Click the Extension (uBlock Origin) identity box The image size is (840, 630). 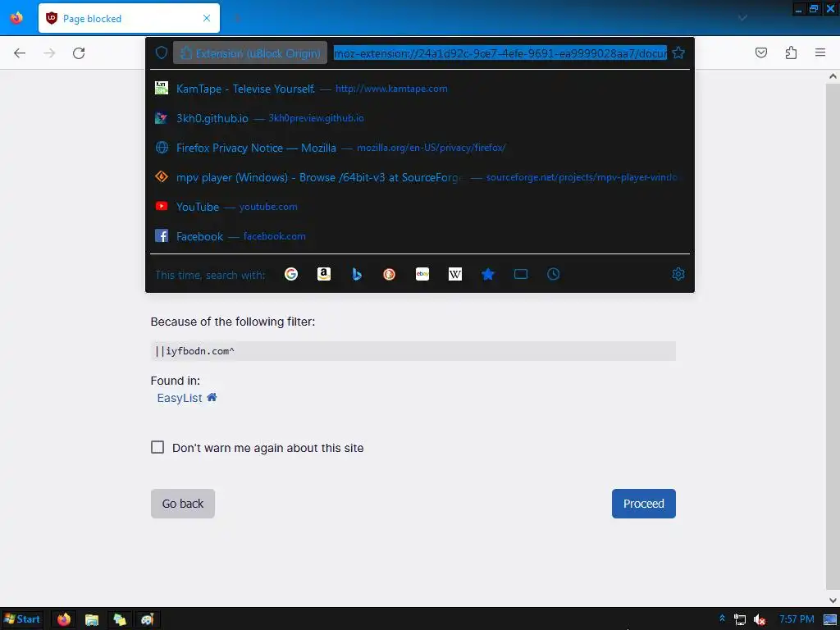pos(249,52)
